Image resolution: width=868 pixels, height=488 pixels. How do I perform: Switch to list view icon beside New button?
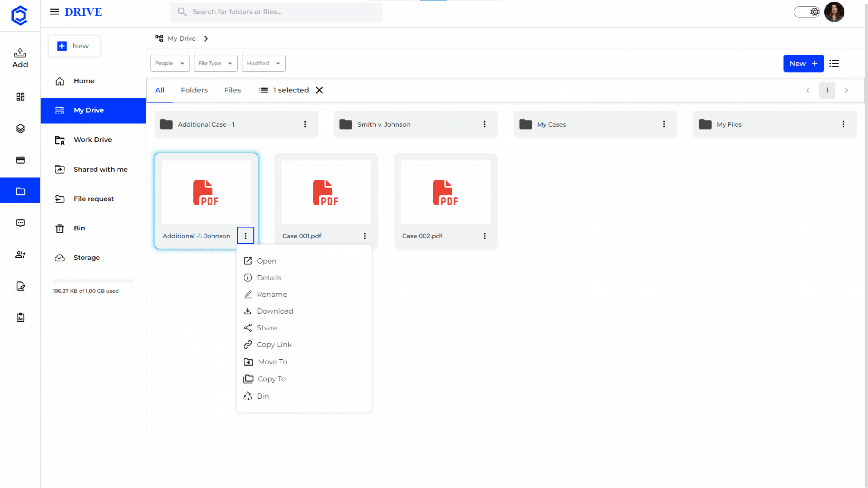[834, 63]
